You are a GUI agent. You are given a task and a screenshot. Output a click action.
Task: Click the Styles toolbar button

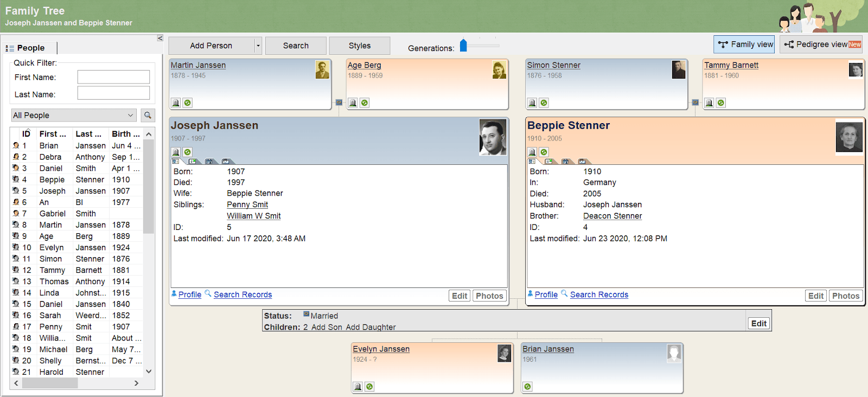coord(360,46)
